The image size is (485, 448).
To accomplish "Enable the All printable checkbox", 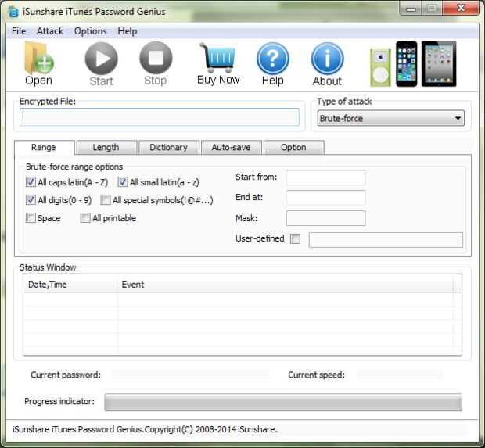I will coord(85,218).
